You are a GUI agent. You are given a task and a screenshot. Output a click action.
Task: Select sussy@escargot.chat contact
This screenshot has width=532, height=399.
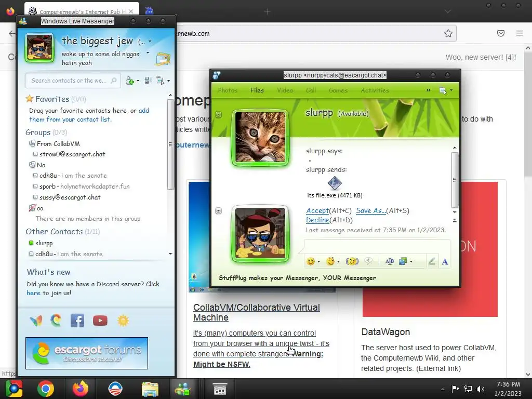click(x=70, y=197)
